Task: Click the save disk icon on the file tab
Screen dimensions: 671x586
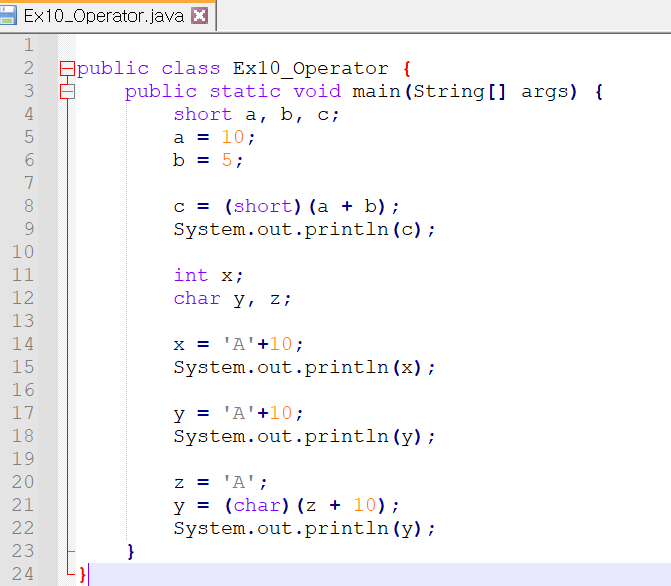Action: pos(8,15)
